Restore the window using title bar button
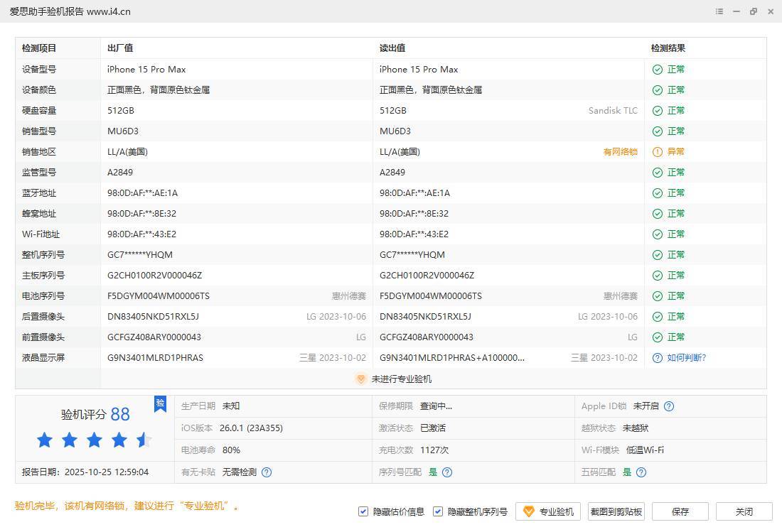 coord(754,11)
